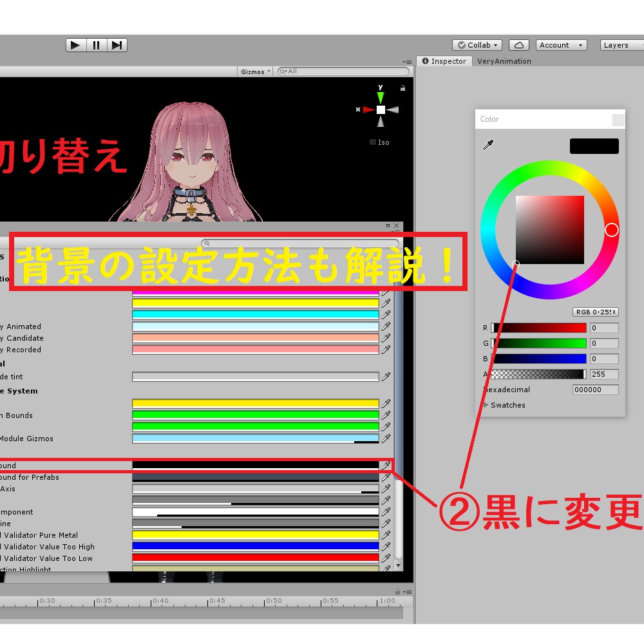The image size is (644, 644).
Task: Switch projection mode by clicking Iso
Action: [381, 142]
